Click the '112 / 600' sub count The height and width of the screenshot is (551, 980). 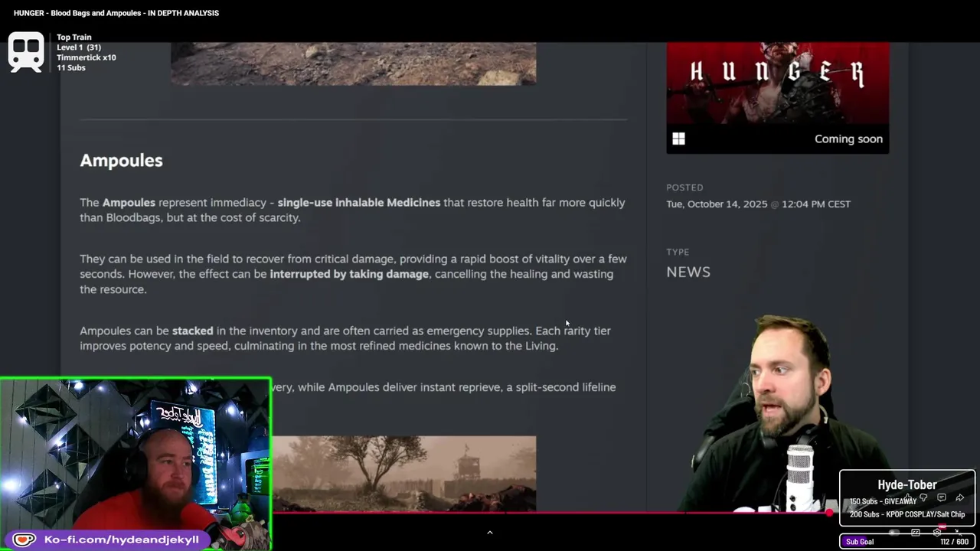[x=955, y=542]
